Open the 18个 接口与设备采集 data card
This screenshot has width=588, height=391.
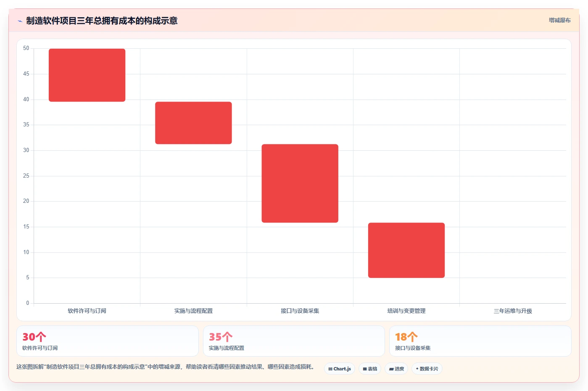480,341
